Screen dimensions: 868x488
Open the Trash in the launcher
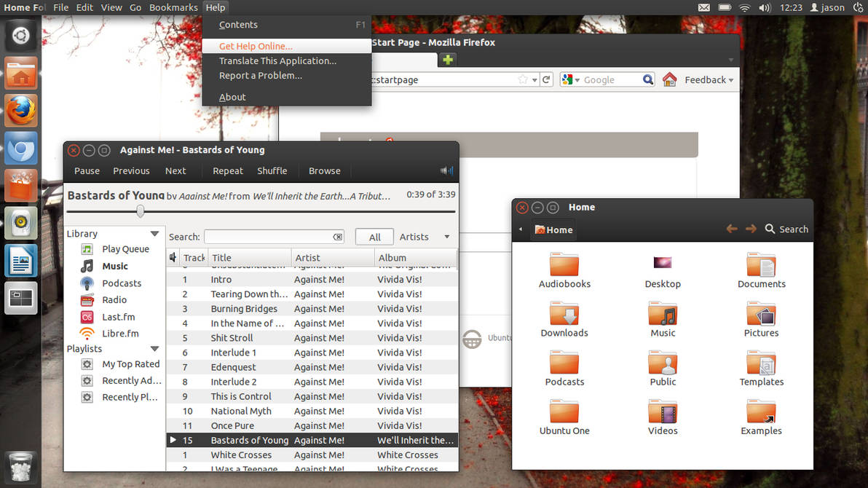(20, 466)
